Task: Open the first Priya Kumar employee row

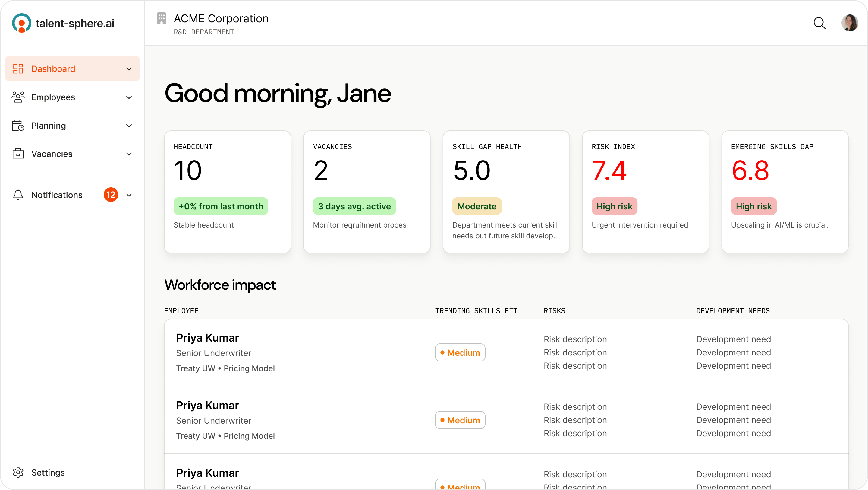Action: click(208, 338)
